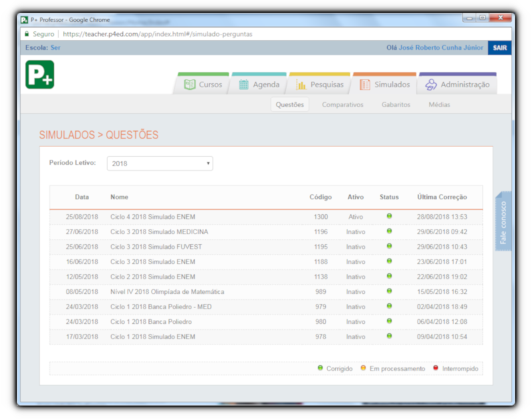Screen dimensions: 532x419
Task: Go to the Médias sub-tab
Action: tap(439, 104)
